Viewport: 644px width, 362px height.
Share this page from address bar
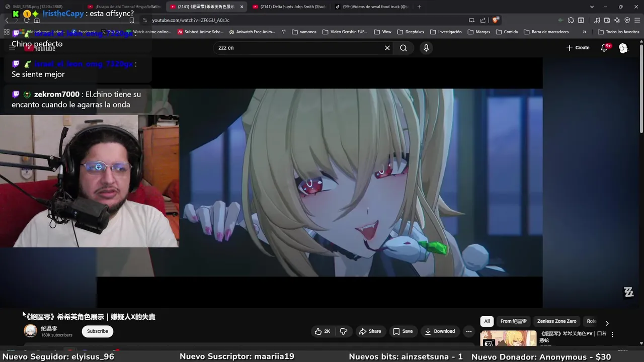[483, 20]
